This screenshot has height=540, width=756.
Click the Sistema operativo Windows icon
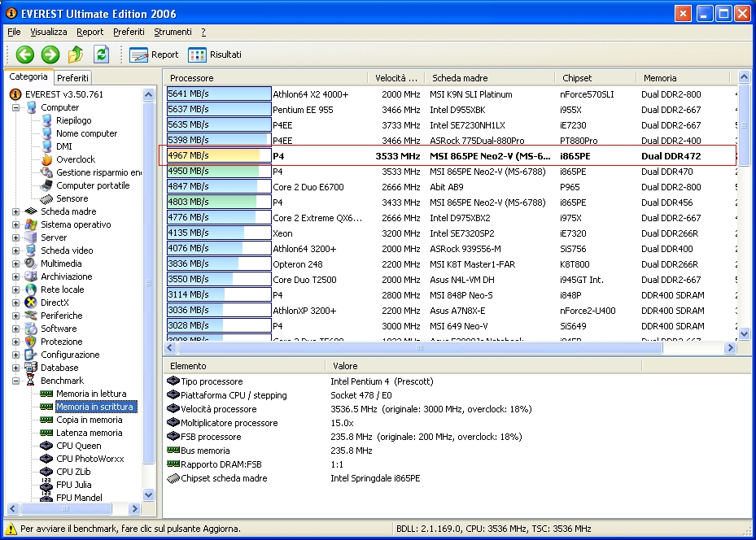(x=31, y=224)
